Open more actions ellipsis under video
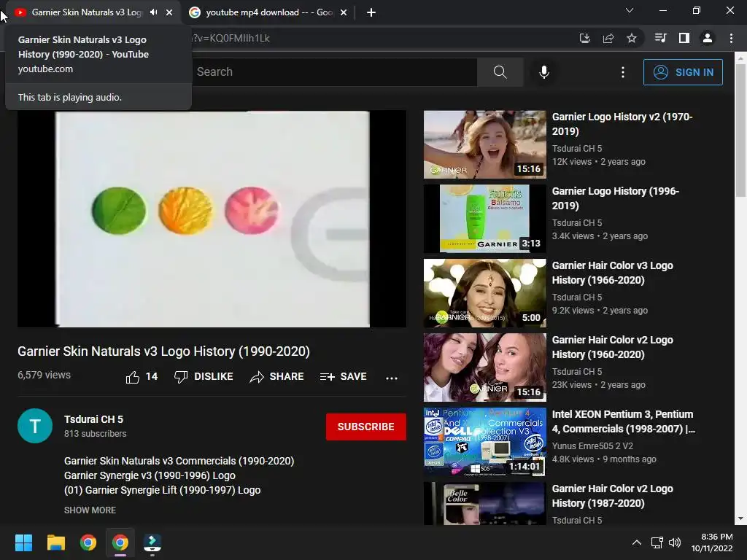This screenshot has height=560, width=747. point(392,378)
